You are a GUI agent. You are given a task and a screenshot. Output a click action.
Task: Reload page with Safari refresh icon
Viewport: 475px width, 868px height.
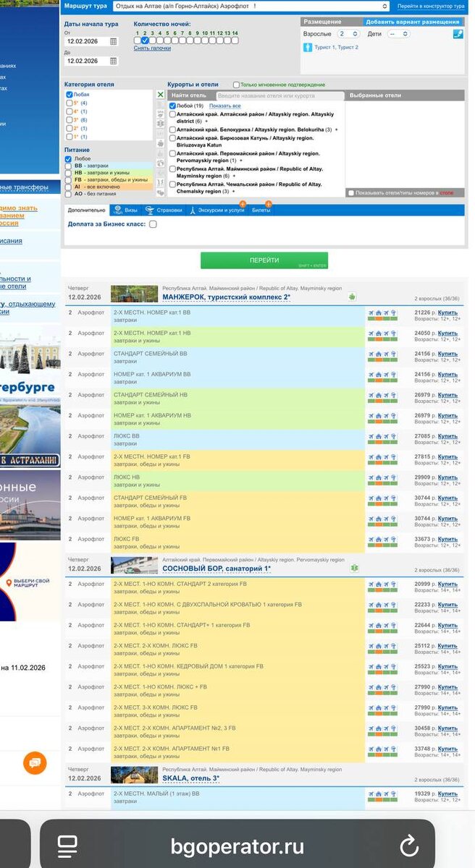(x=409, y=845)
